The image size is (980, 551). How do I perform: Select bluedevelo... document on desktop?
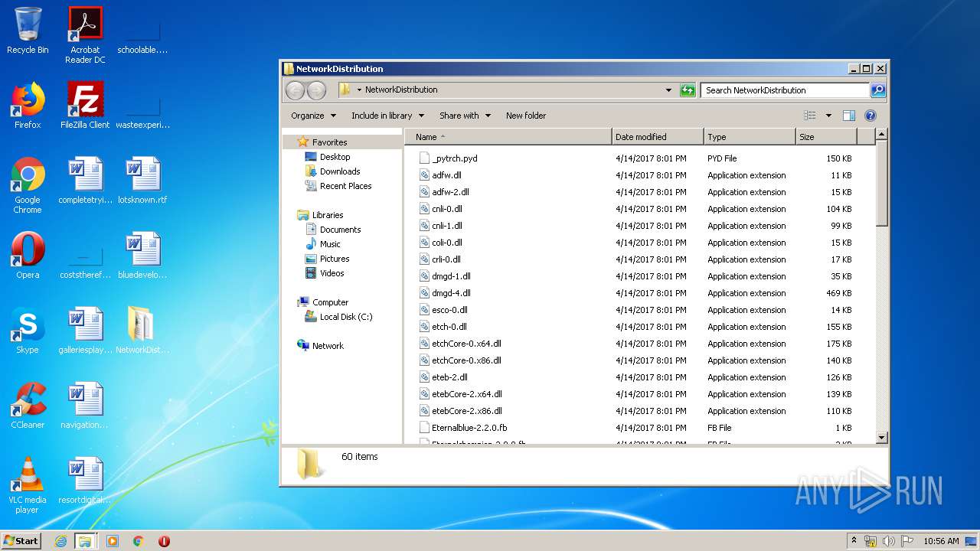[142, 256]
